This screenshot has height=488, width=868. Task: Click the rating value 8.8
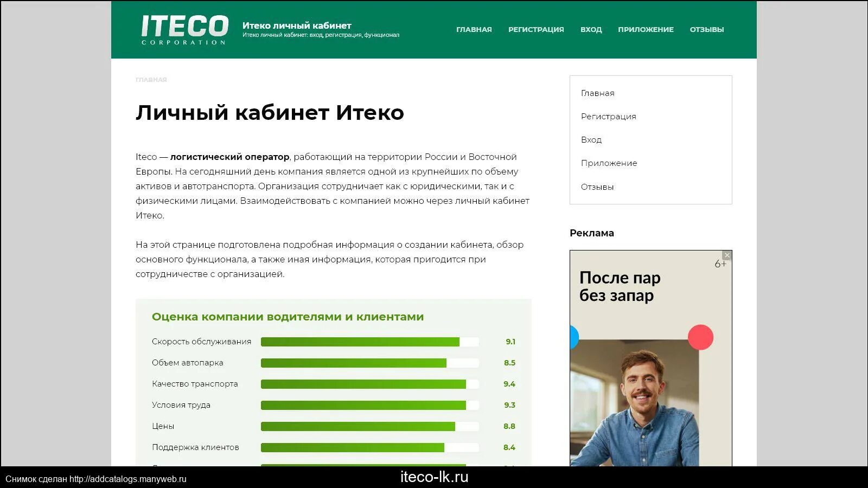click(x=509, y=426)
